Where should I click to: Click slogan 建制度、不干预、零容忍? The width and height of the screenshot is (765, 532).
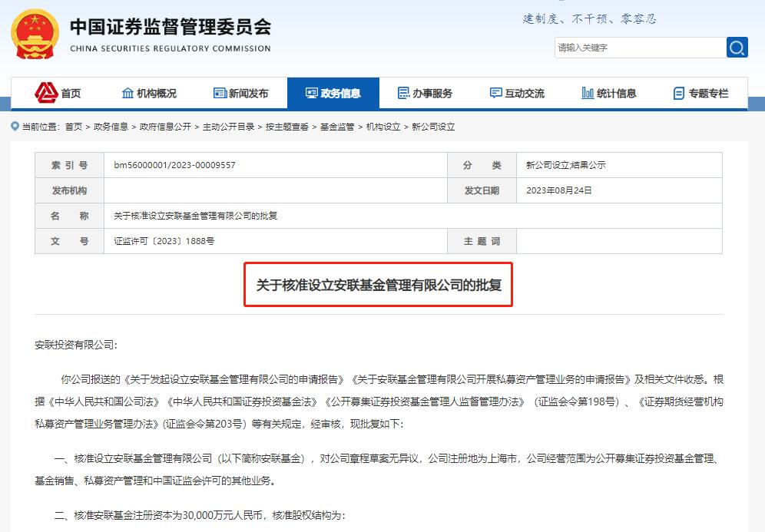(x=589, y=18)
